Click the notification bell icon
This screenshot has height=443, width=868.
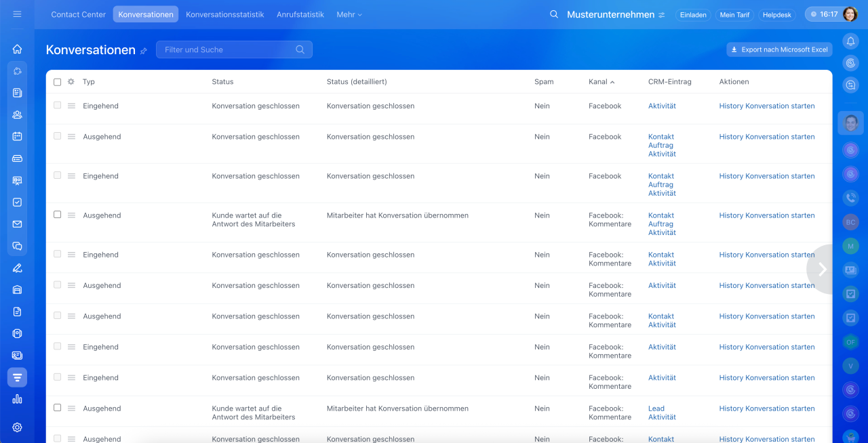pos(850,42)
